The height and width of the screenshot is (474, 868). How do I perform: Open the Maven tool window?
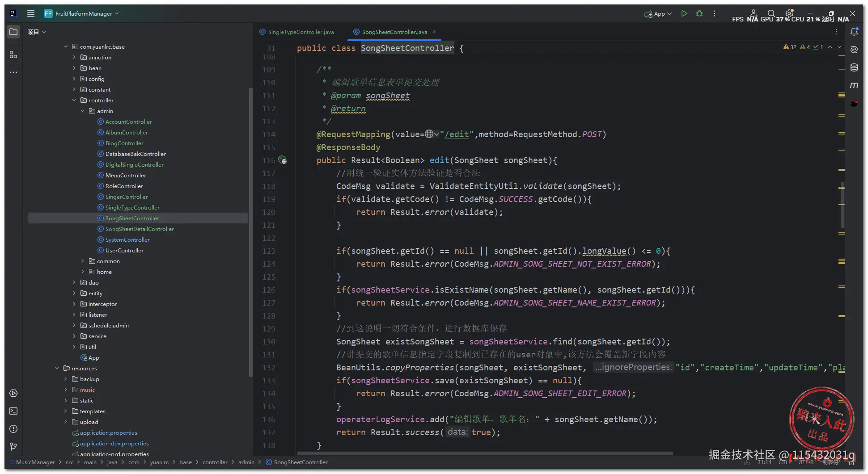[854, 85]
